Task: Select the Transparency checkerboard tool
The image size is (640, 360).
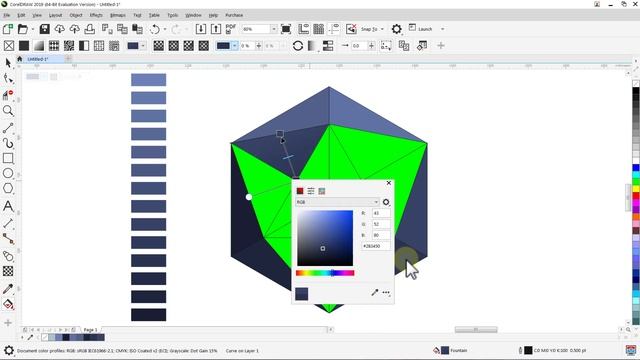Action: 8,271
